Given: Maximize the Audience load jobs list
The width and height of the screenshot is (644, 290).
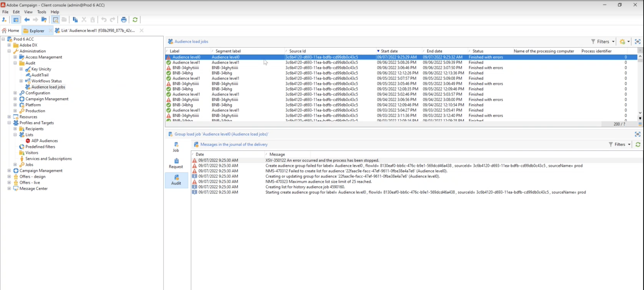Looking at the screenshot, I should [637, 41].
